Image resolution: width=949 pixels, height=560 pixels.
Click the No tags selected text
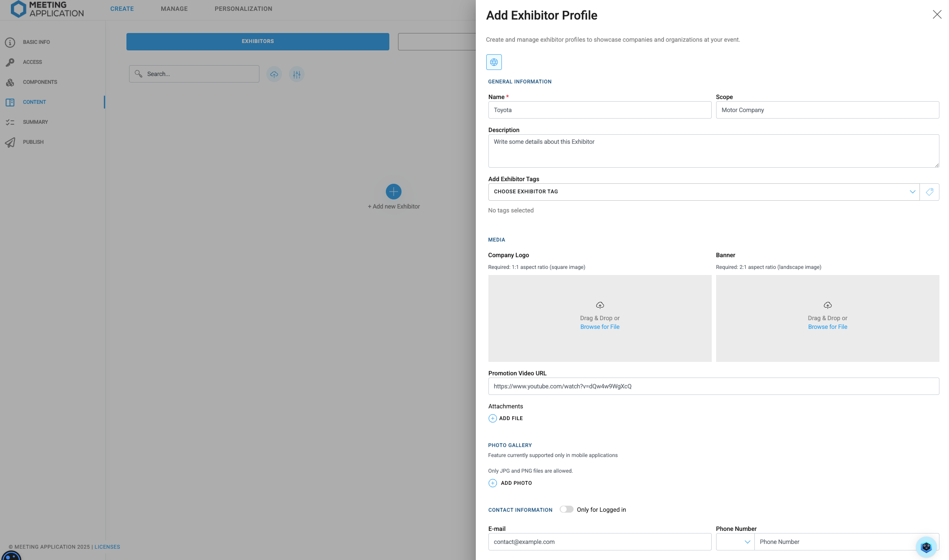(x=511, y=210)
